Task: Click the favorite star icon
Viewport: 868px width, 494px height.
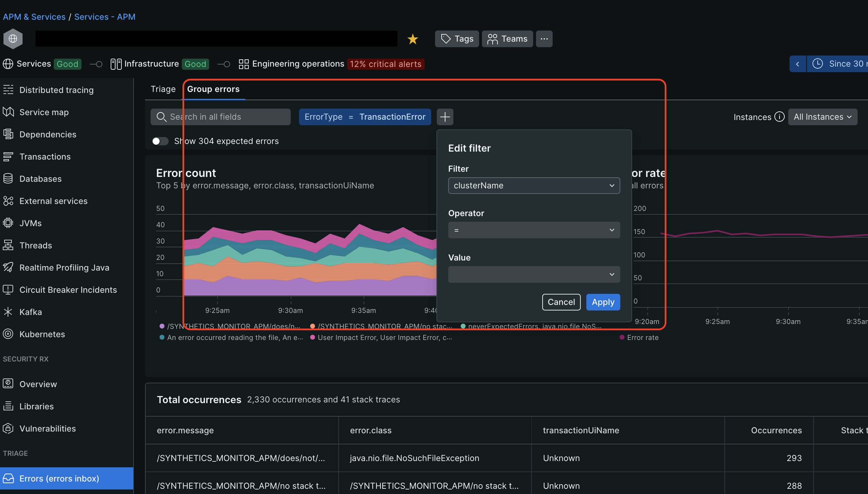Action: 412,39
